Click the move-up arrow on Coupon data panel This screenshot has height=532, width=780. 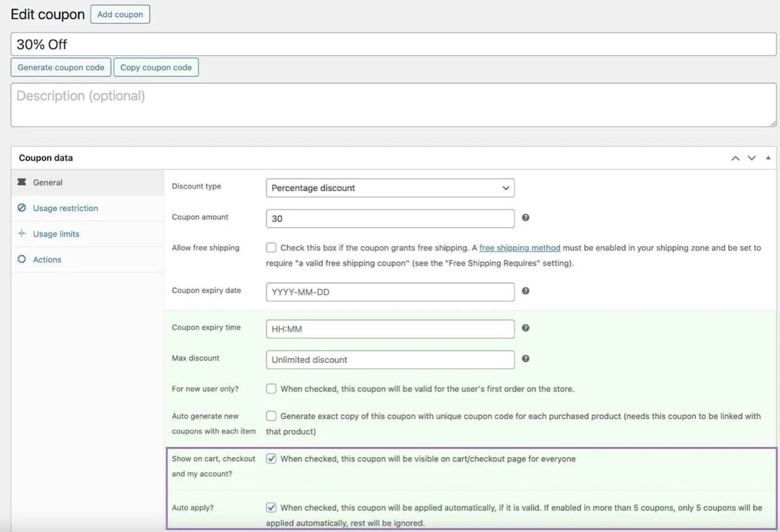coord(735,158)
